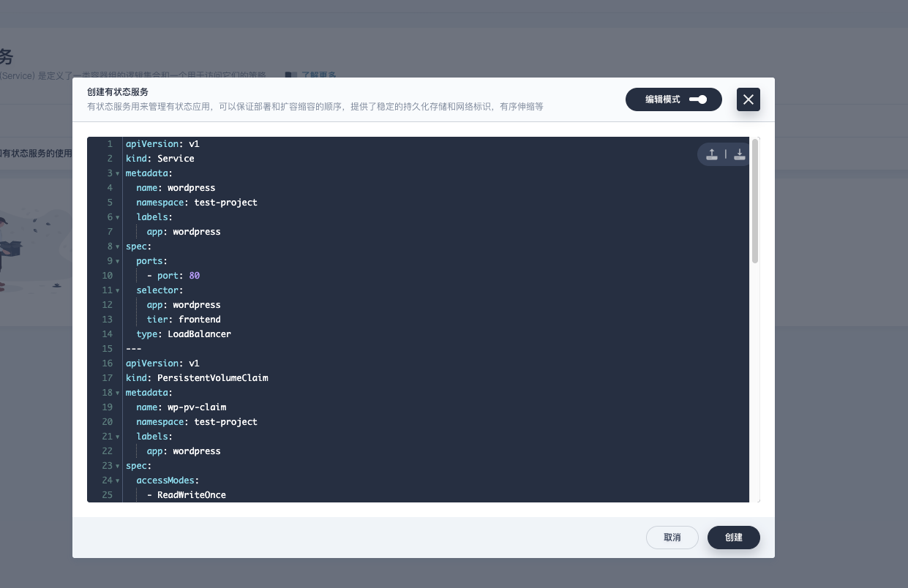Click 'kind: PersistentVolumeClaim' on line 17

[x=197, y=378]
